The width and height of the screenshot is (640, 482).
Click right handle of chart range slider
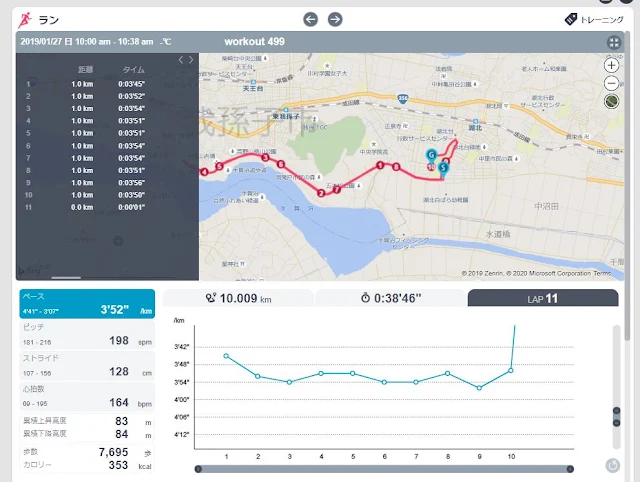pos(570,469)
